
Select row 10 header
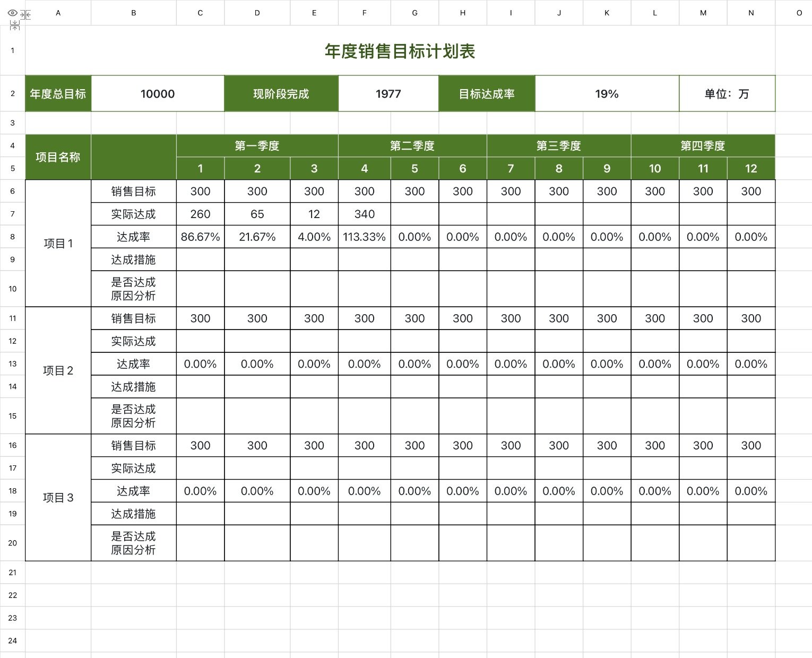pyautogui.click(x=13, y=289)
